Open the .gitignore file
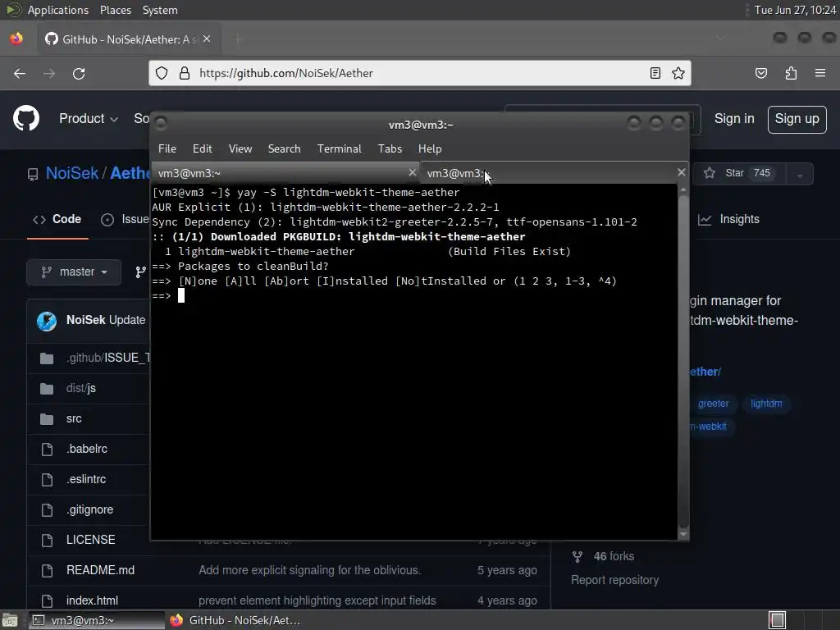This screenshot has height=630, width=840. [90, 509]
